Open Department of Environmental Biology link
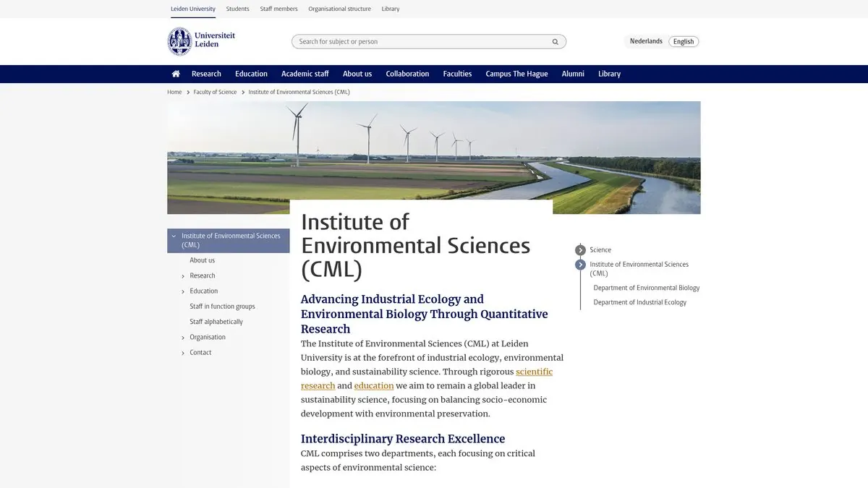 tap(647, 288)
